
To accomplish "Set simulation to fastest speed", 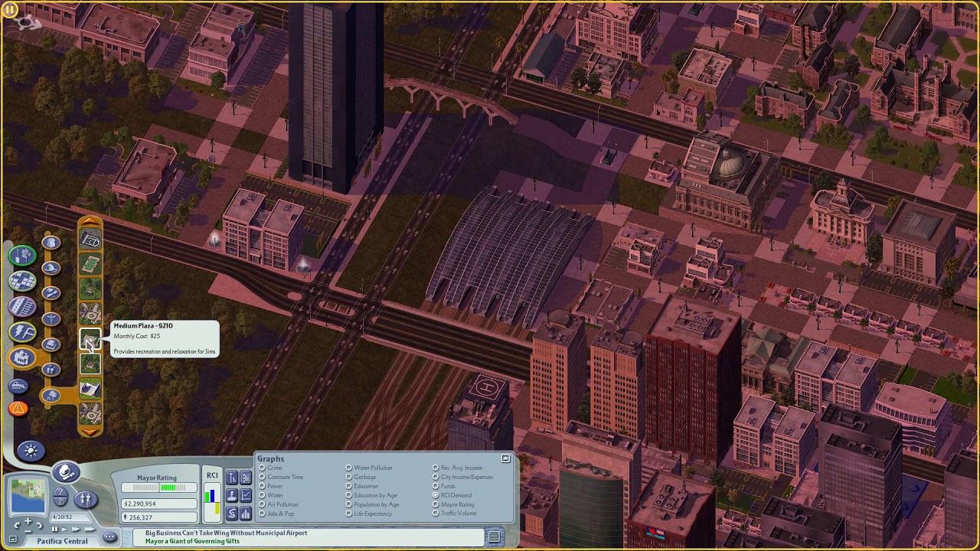I will coord(90,529).
